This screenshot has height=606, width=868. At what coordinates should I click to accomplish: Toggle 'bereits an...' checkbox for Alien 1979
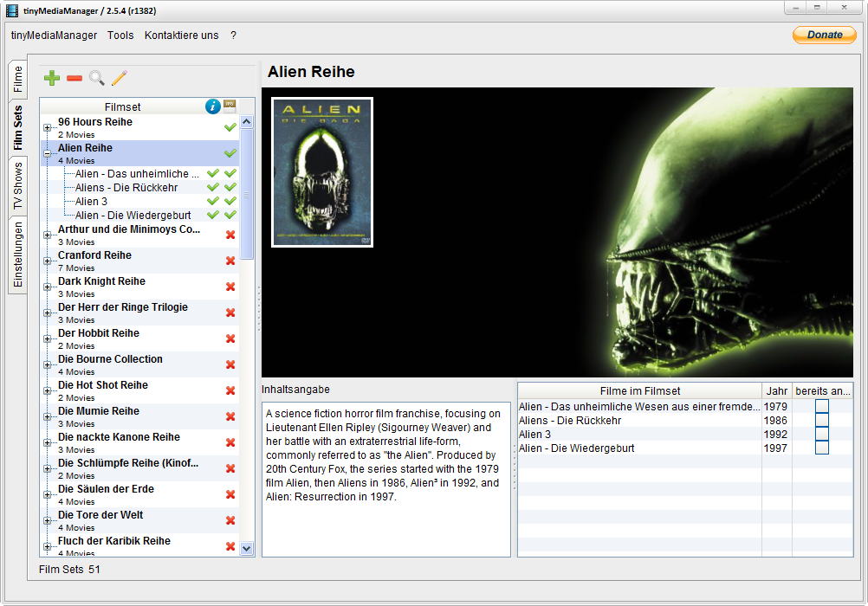click(822, 406)
